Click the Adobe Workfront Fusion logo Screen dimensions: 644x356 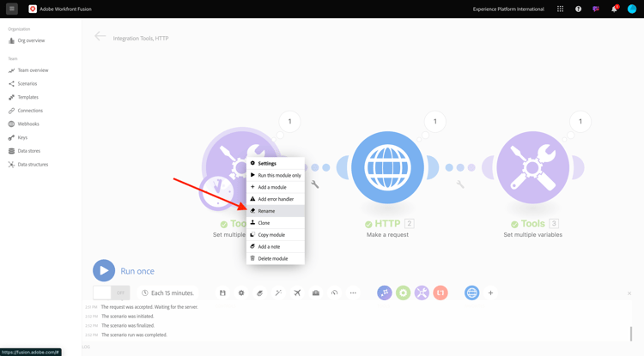33,9
